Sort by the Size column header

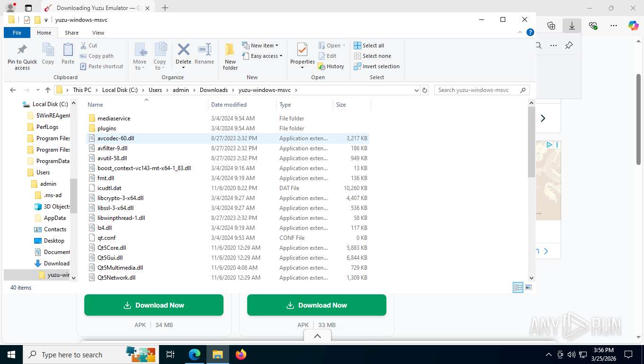coord(351,105)
